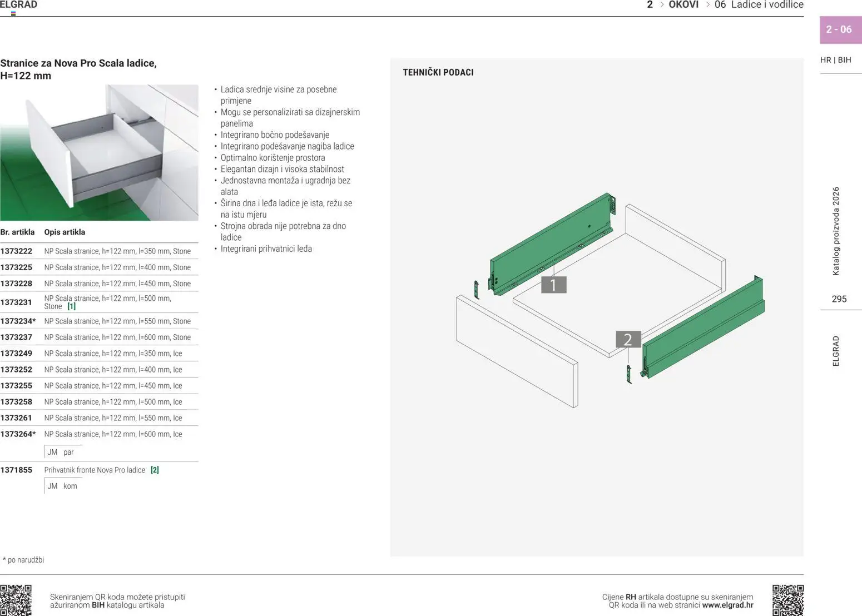
Task: Expand the JM par unit row
Action: pyautogui.click(x=62, y=451)
